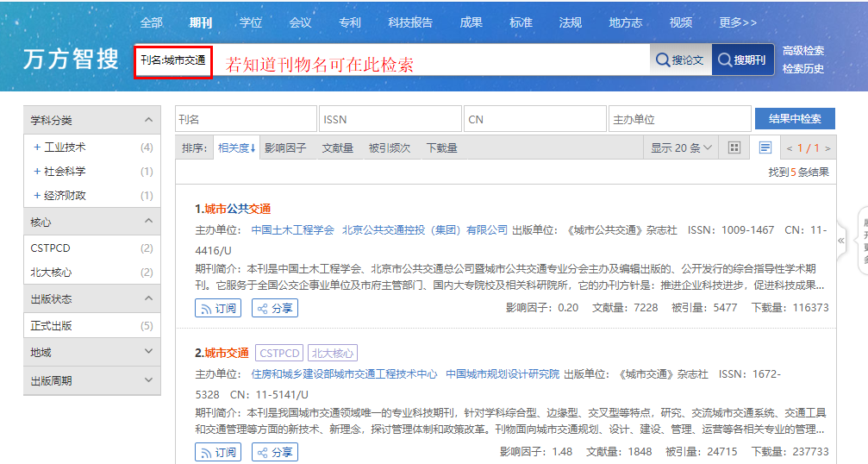This screenshot has height=464, width=868.
Task: Select the 法规 tab
Action: click(570, 22)
